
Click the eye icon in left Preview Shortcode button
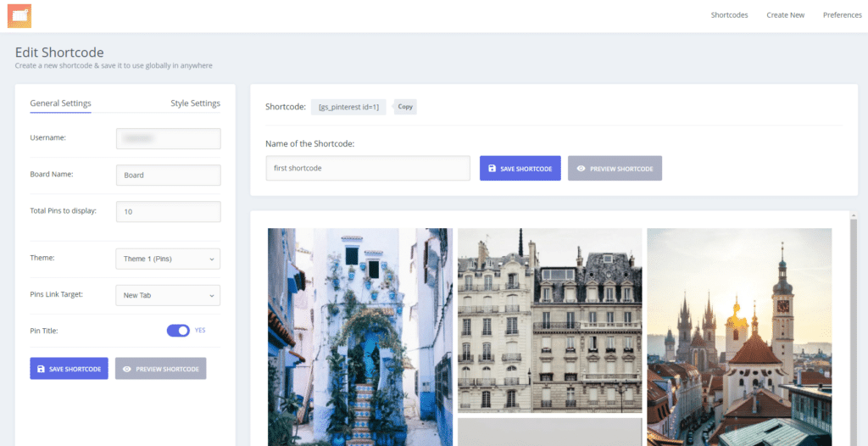tap(127, 369)
